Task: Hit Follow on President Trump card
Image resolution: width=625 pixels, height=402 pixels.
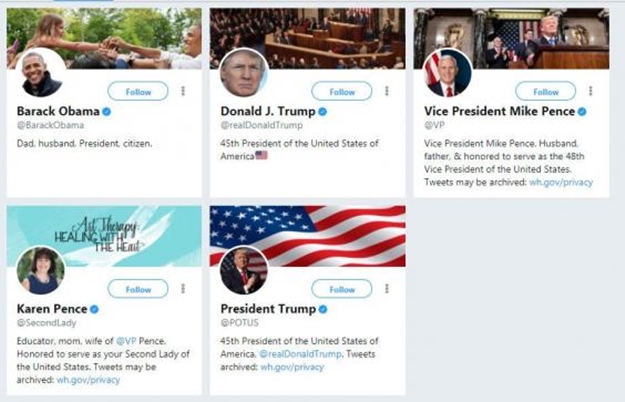Action: tap(341, 288)
